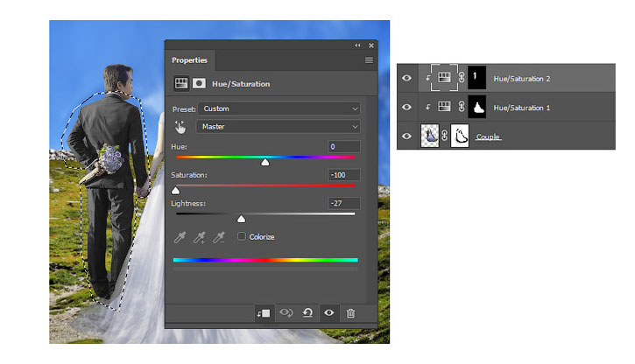
Task: Click the Hue/Saturation 2 layer name
Action: tap(522, 79)
